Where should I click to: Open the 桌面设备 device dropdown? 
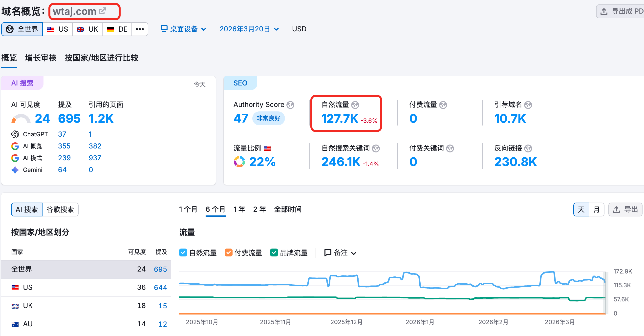point(183,29)
